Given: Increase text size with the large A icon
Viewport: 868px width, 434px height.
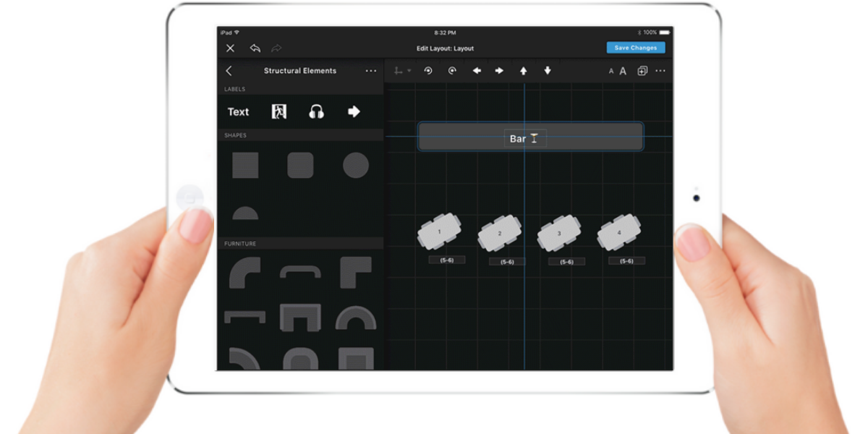Looking at the screenshot, I should click(x=624, y=71).
